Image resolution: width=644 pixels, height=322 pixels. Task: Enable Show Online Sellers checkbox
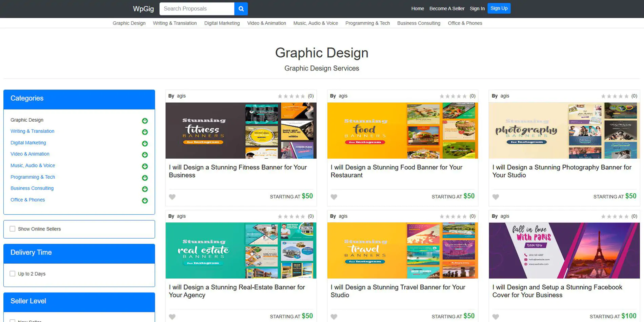[13, 229]
